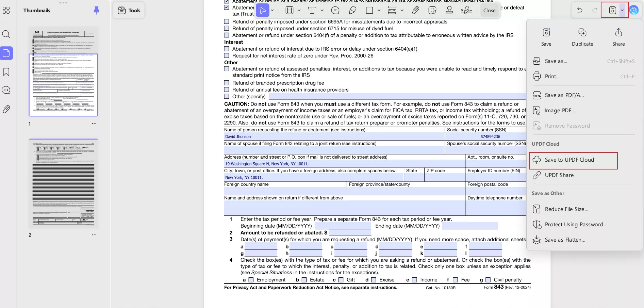644x308 pixels.
Task: Check the Employment tax type box
Action: 251,279
